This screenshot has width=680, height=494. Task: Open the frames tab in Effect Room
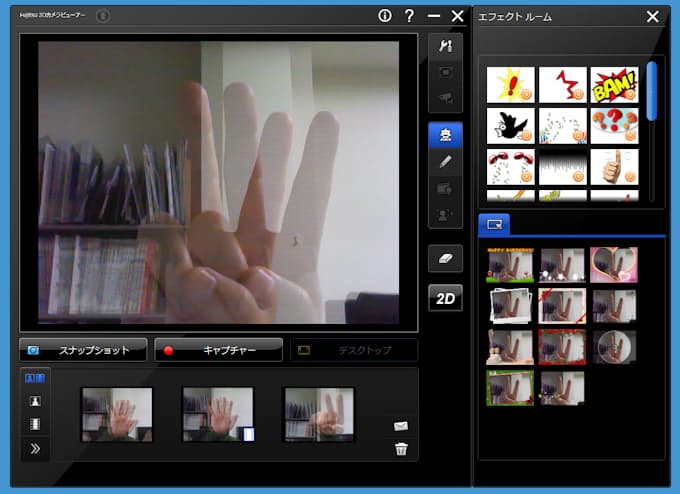click(x=494, y=224)
